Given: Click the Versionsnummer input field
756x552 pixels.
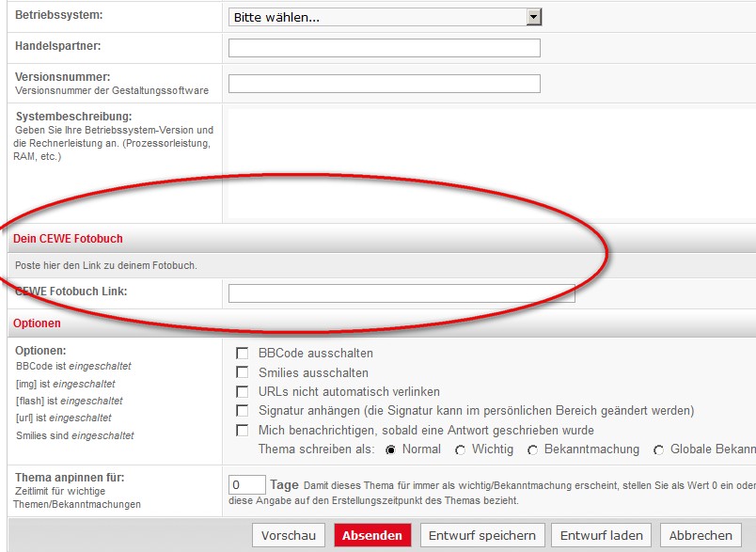Looking at the screenshot, I should 385,84.
